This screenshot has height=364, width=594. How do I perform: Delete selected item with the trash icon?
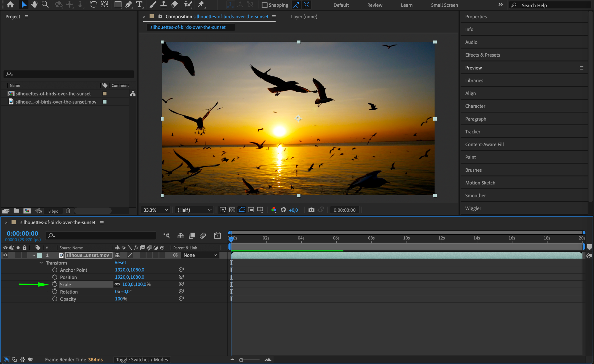(68, 211)
